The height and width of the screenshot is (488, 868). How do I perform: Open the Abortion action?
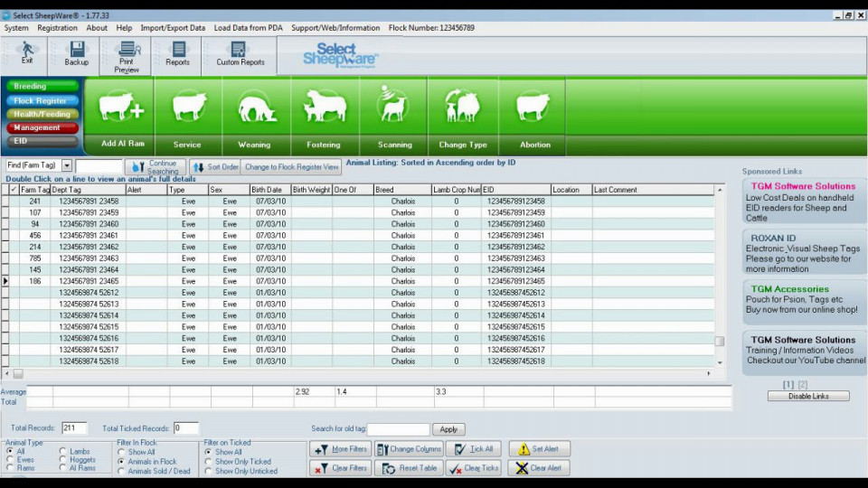[x=533, y=117]
